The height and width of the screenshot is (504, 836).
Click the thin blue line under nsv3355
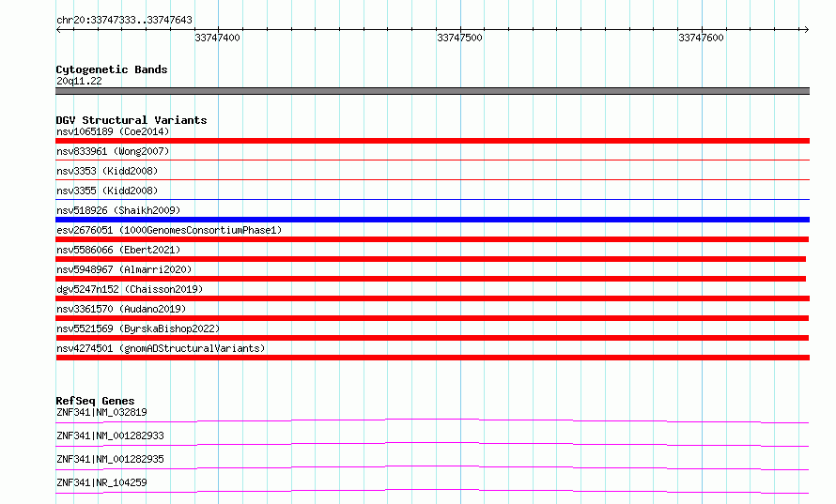pos(432,199)
